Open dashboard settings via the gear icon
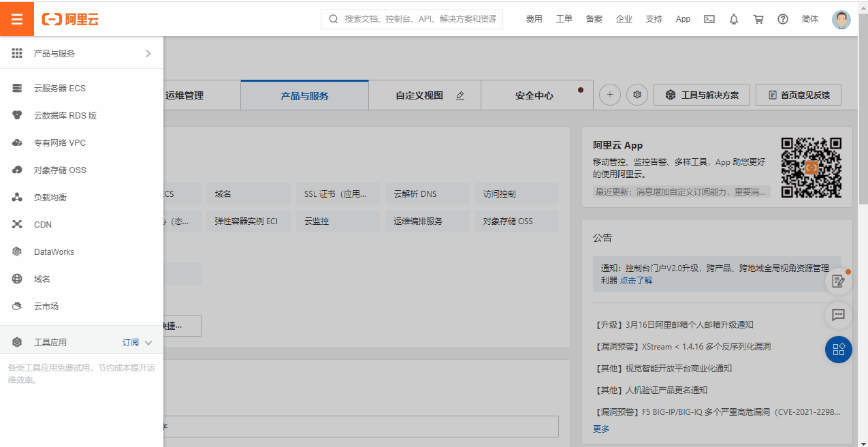 [x=637, y=95]
